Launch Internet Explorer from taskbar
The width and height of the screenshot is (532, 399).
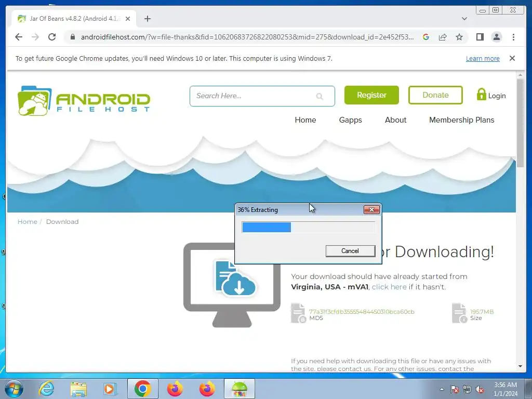point(46,389)
